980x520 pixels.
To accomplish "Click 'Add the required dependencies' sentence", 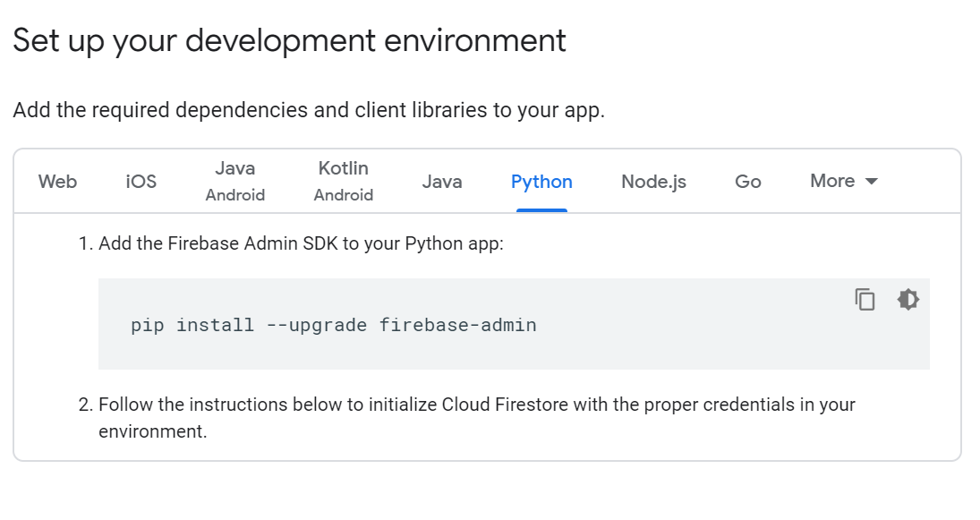I will (309, 110).
